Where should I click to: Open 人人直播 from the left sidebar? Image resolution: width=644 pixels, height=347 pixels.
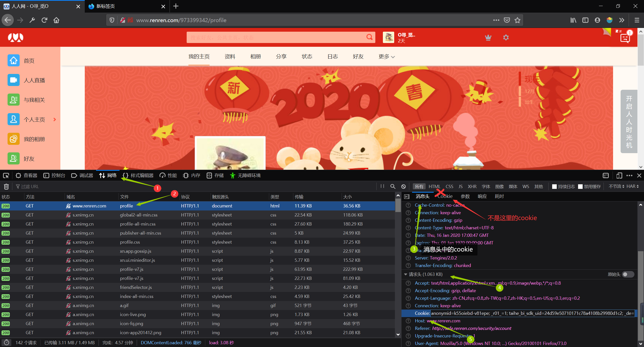34,80
